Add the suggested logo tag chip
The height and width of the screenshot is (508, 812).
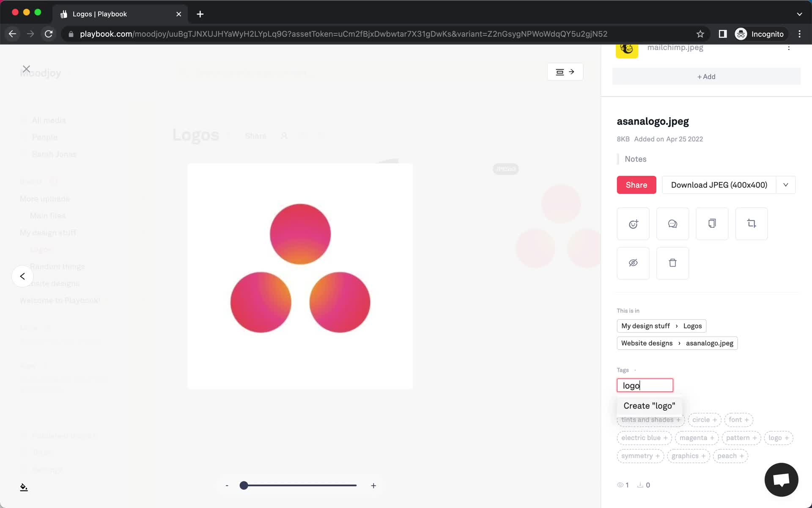click(x=779, y=438)
